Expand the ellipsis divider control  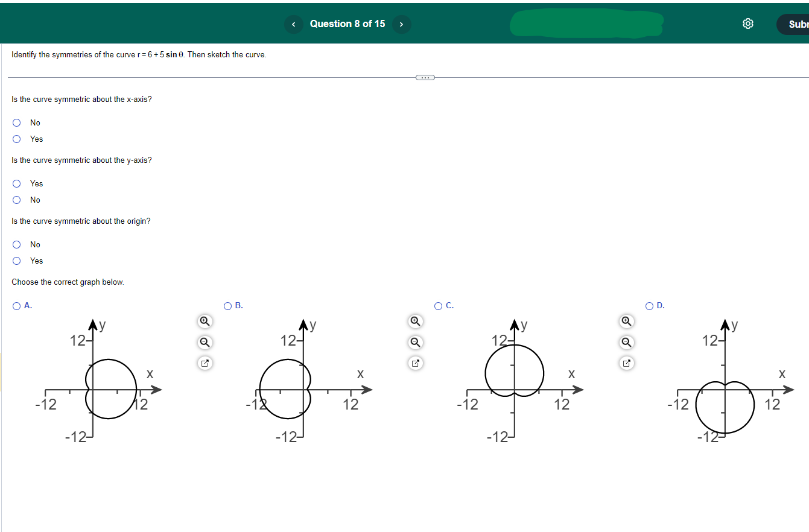click(425, 77)
